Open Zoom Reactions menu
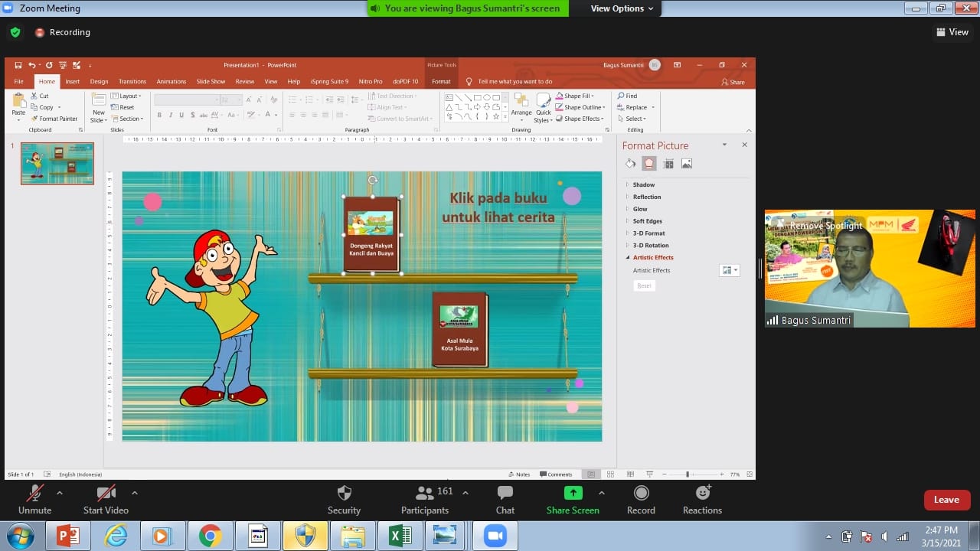Screen dimensions: 980x551 point(702,500)
